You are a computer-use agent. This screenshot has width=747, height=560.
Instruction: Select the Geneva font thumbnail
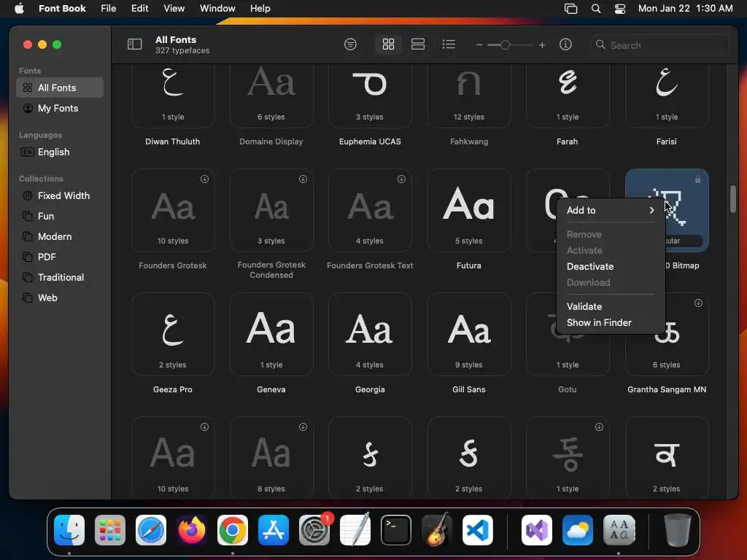(x=271, y=334)
